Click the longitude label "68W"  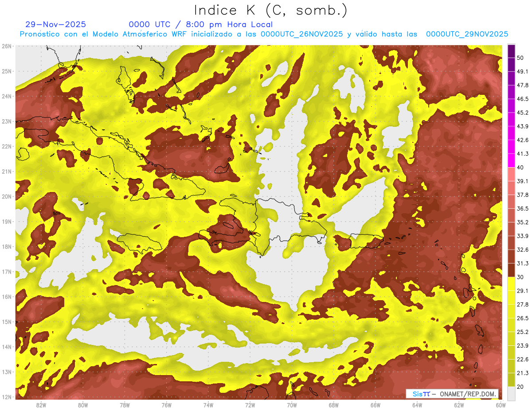(x=334, y=405)
